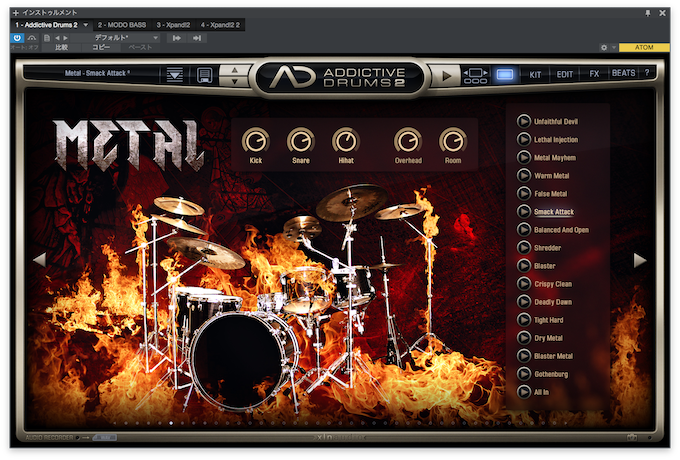Click the highlighted gallery page dot
The height and width of the screenshot is (460, 680).
[x=171, y=423]
